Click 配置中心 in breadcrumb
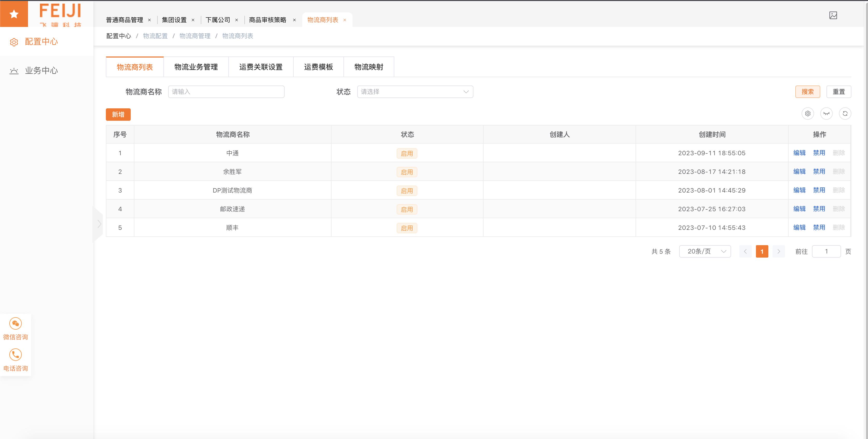The image size is (868, 439). pyautogui.click(x=119, y=36)
